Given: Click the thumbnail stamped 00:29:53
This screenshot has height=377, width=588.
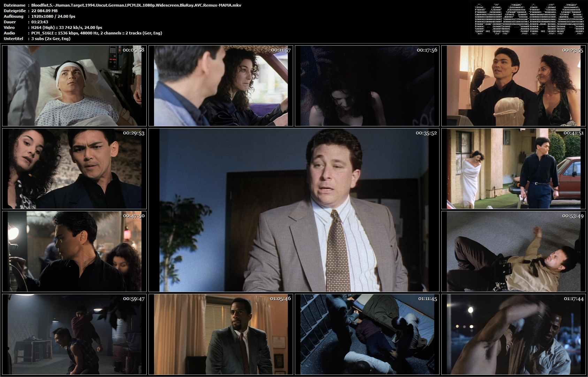Looking at the screenshot, I should point(74,168).
